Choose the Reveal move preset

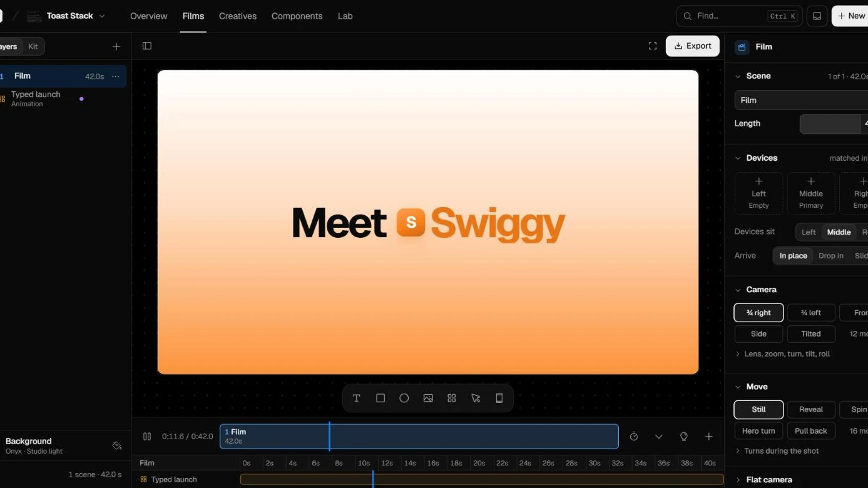tap(811, 410)
